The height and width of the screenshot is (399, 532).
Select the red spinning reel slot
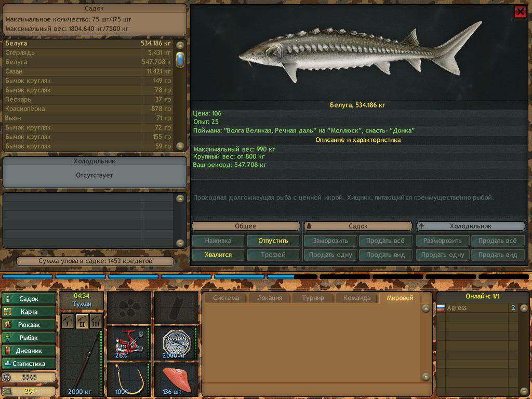[x=129, y=343]
